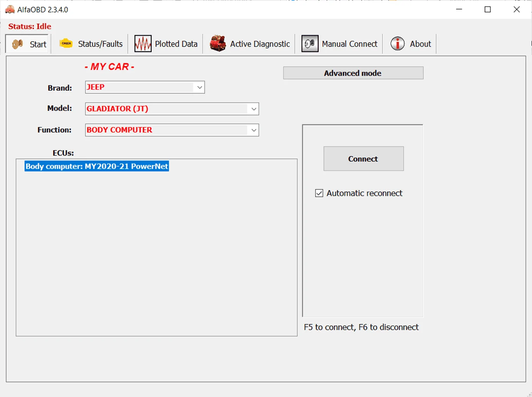Click the Plotted Data waveform icon

point(143,44)
